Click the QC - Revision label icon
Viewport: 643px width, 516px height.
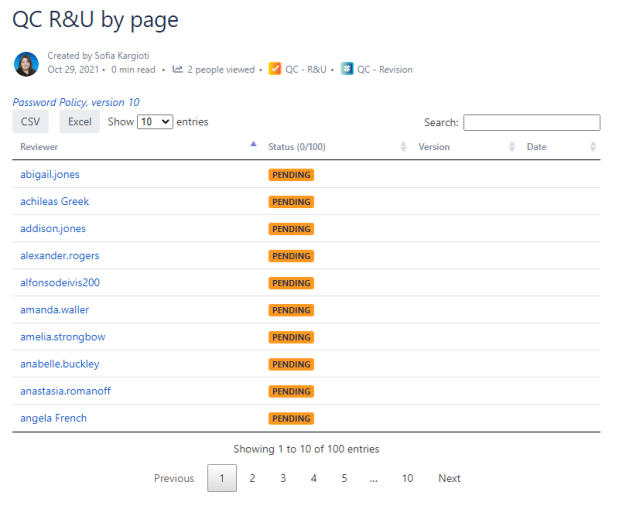click(x=347, y=70)
